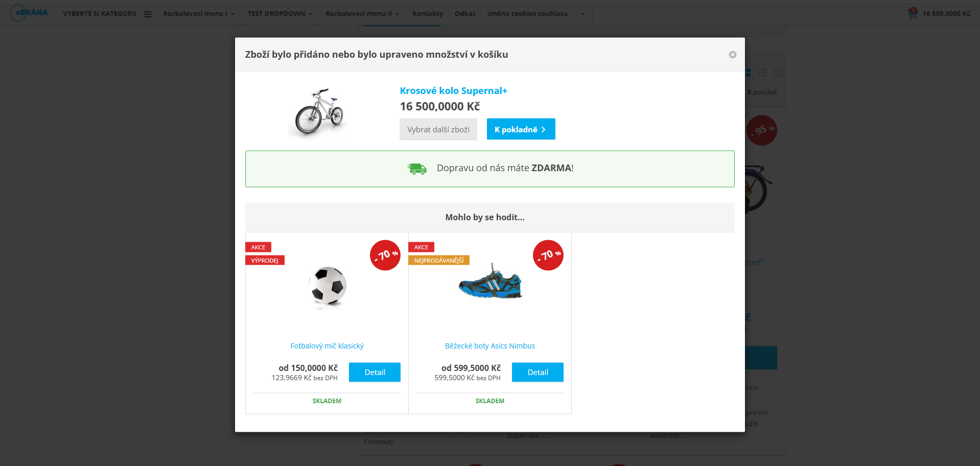The width and height of the screenshot is (980, 466).
Task: Proceed with K pokladně button
Action: pos(521,129)
